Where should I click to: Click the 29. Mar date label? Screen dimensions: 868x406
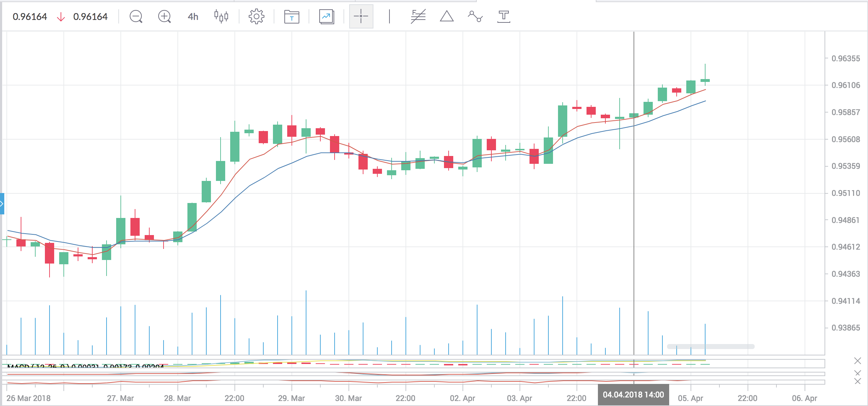pyautogui.click(x=291, y=398)
